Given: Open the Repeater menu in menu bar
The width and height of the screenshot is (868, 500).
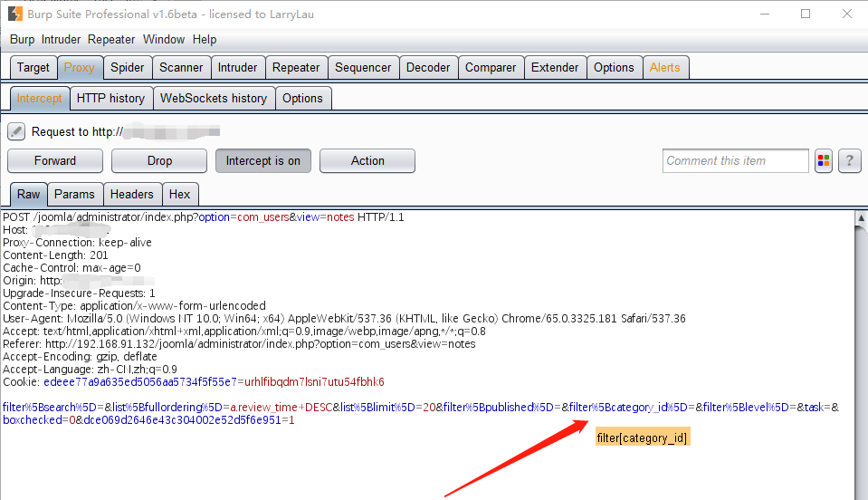Looking at the screenshot, I should click(x=111, y=39).
